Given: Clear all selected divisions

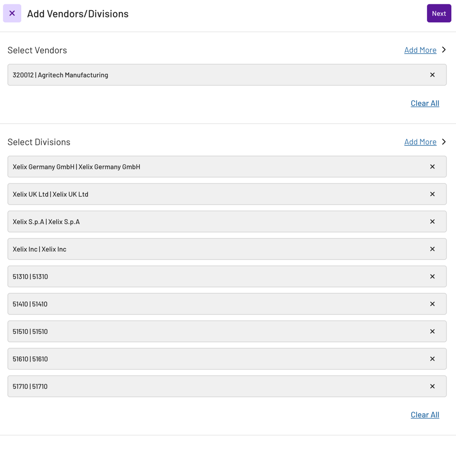Looking at the screenshot, I should [425, 415].
